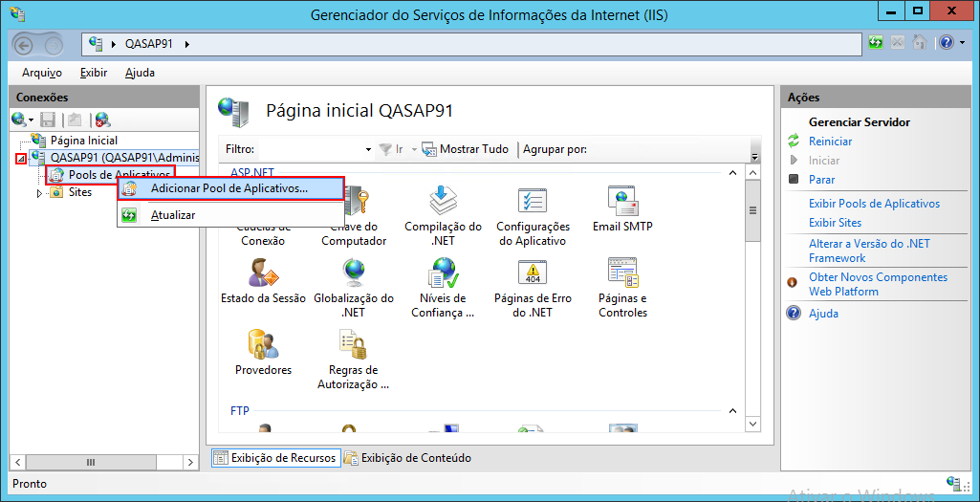Click the status bar network icon
Image resolution: width=980 pixels, height=502 pixels.
click(953, 483)
